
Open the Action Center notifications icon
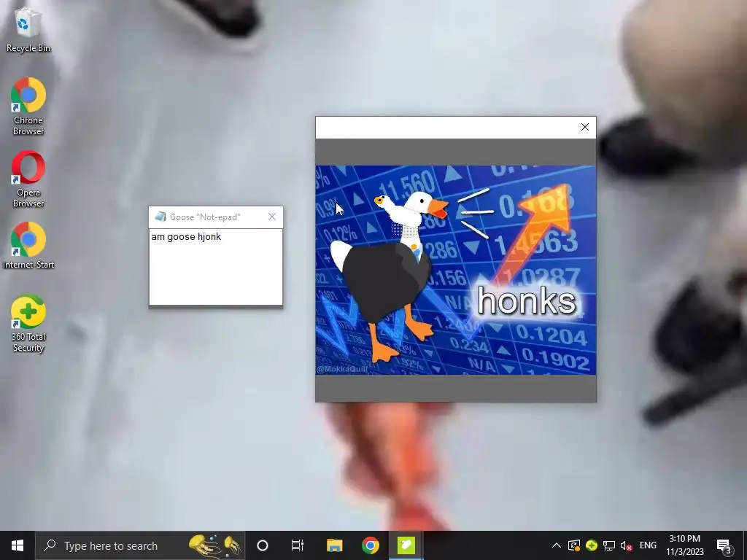(724, 545)
